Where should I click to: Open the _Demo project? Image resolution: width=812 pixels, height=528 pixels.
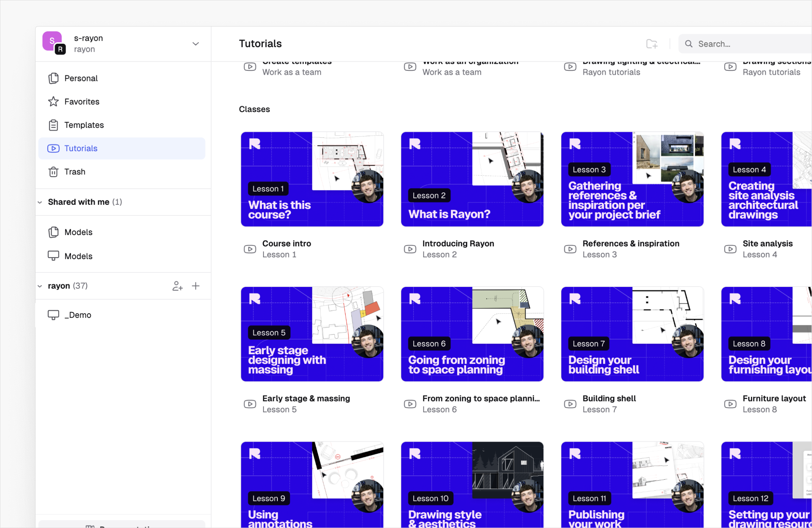tap(78, 315)
